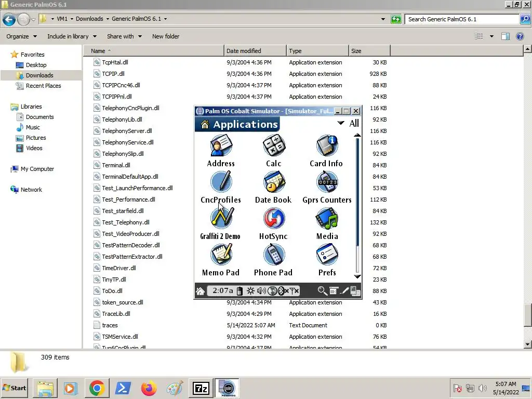Click the Search Generic PalmOS 6.1 field
Screen dimensions: 532x399
(x=462, y=19)
